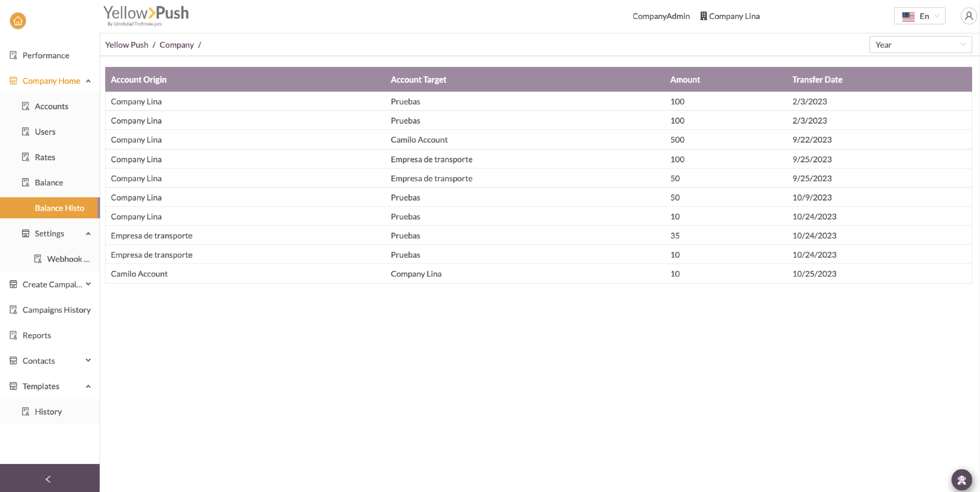Open the Balance menu item
This screenshot has height=492, width=980.
click(x=49, y=182)
